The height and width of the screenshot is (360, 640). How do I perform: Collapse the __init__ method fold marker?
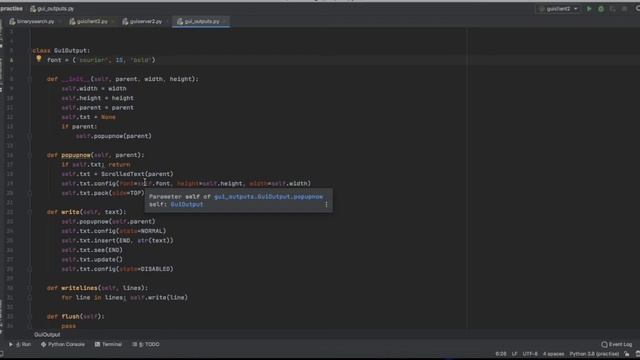(30, 79)
